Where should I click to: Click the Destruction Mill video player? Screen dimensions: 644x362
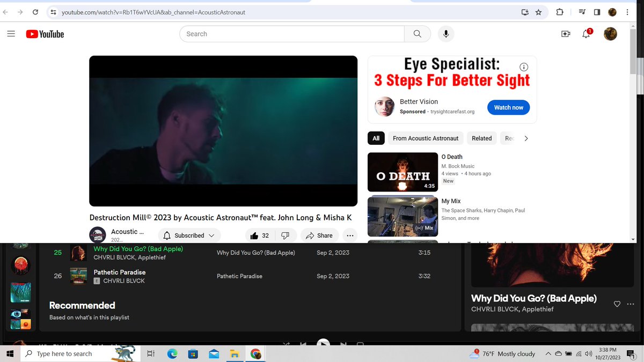223,131
